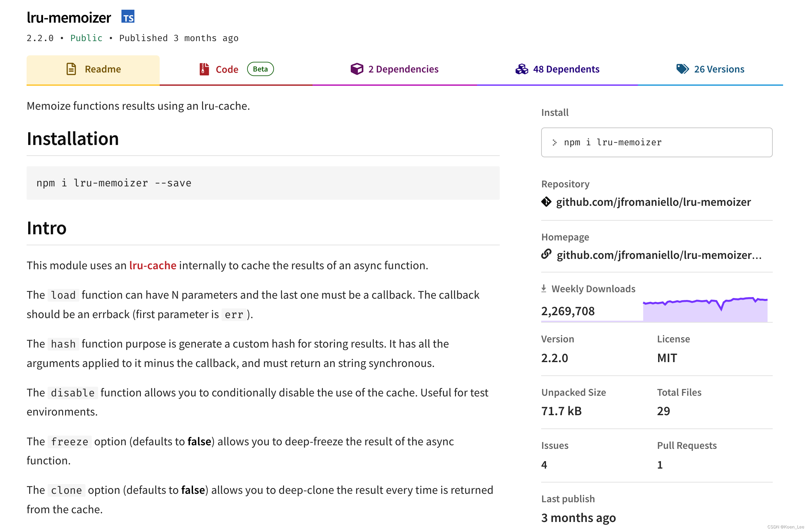Viewport: 809px width, 532px height.
Task: Click the Dependencies box icon
Action: tap(357, 69)
